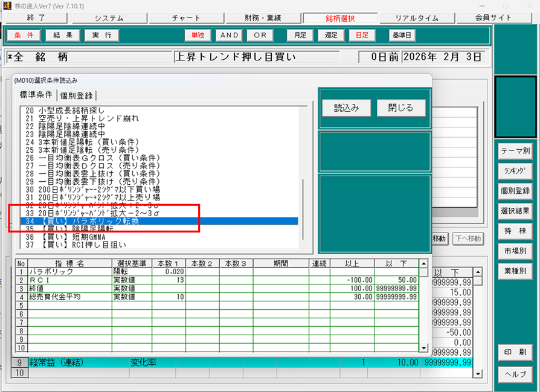
Task: Click the 基準日 toolbar button
Action: (402, 35)
